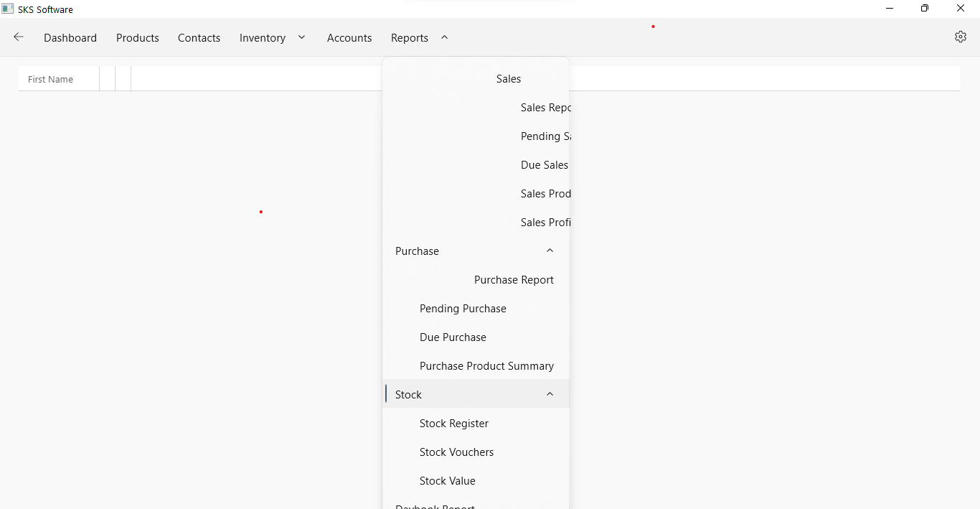The image size is (980, 509).
Task: Open the Daybook Report entry
Action: [435, 506]
